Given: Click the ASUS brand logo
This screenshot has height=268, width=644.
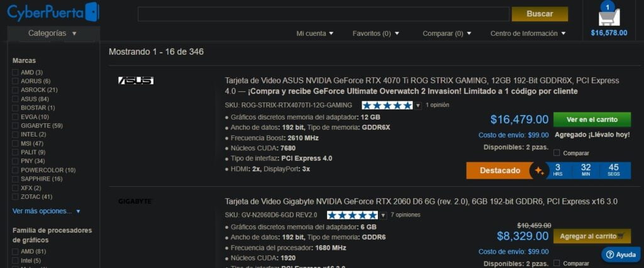Looking at the screenshot, I should pos(136,81).
